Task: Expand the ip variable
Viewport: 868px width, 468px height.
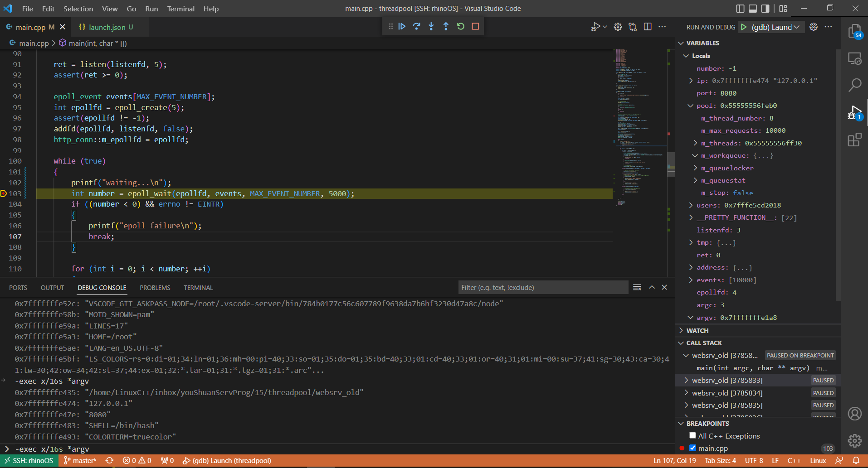Action: coord(691,81)
